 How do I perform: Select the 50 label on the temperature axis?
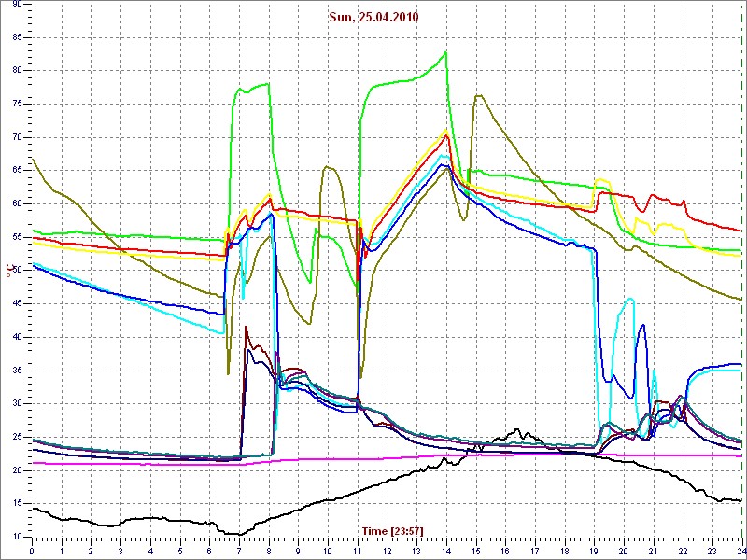pyautogui.click(x=17, y=271)
